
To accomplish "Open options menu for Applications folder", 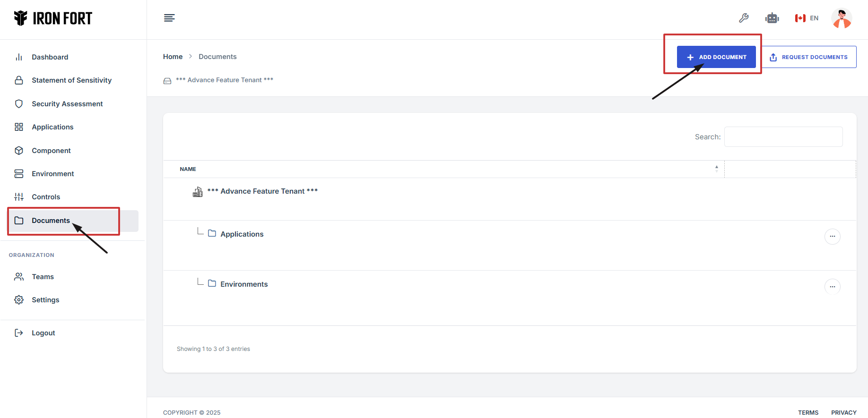I will (x=832, y=236).
